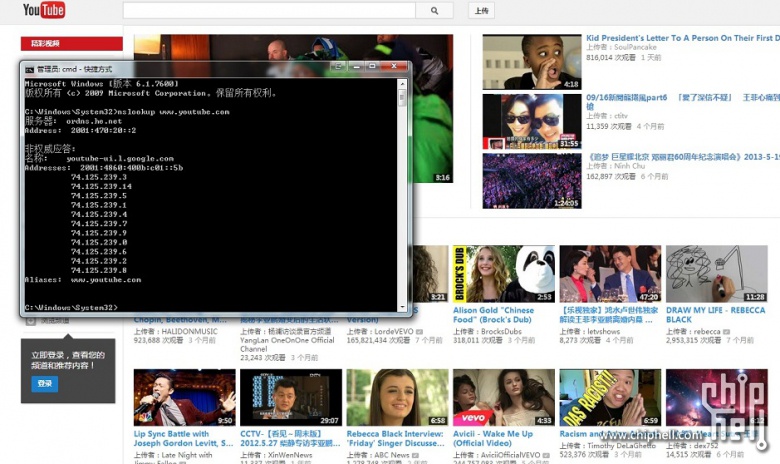Open the BrocksDubs uploader link

click(x=501, y=331)
